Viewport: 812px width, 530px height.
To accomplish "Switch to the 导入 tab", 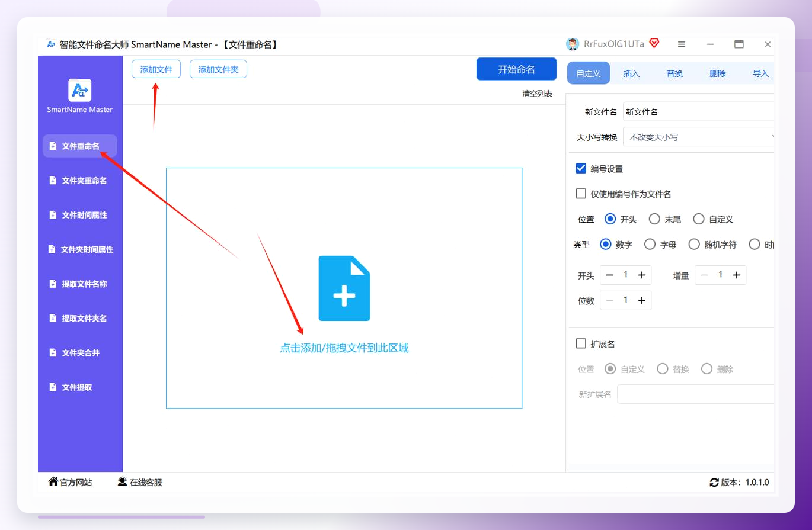I will pyautogui.click(x=760, y=73).
